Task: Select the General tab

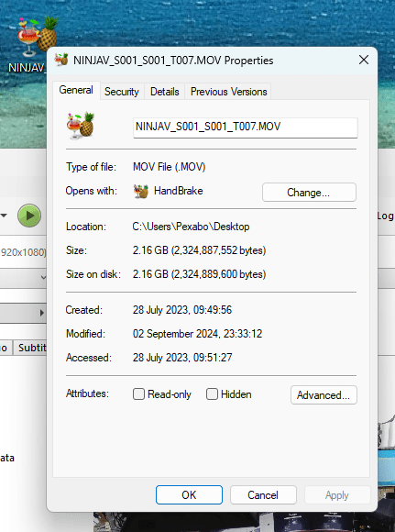Action: click(x=76, y=90)
